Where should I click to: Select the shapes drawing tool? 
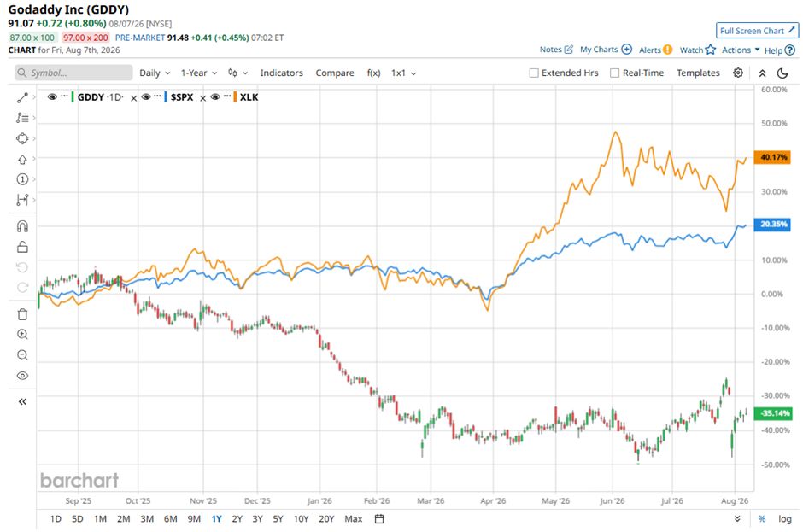(22, 138)
